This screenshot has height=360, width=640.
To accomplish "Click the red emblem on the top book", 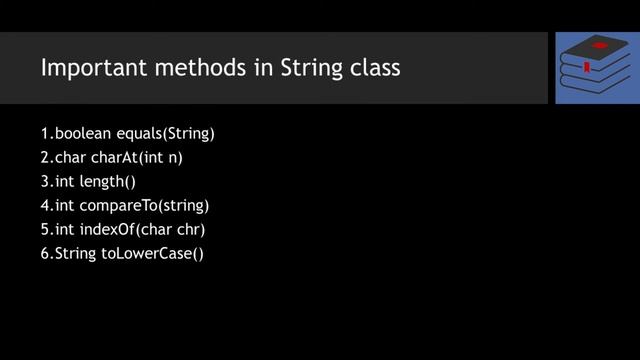I will [x=599, y=45].
